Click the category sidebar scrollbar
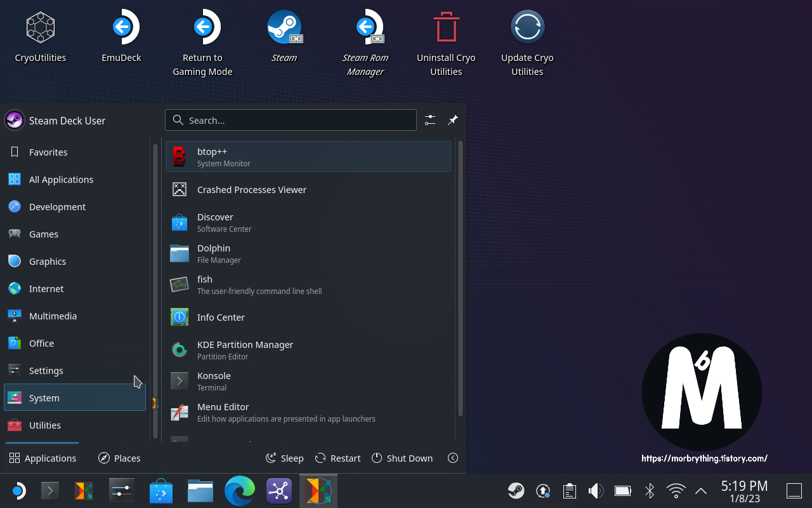Viewport: 812px width, 508px height. coord(156,290)
